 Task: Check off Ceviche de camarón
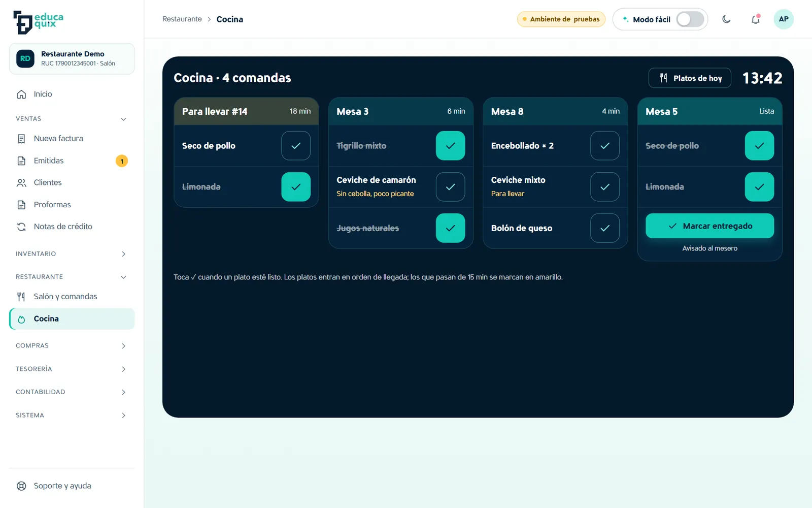pyautogui.click(x=450, y=187)
